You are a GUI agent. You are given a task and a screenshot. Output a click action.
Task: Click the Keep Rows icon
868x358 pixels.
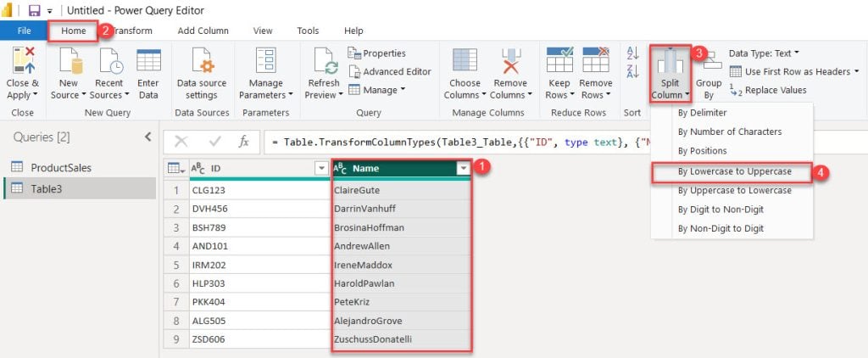point(559,60)
